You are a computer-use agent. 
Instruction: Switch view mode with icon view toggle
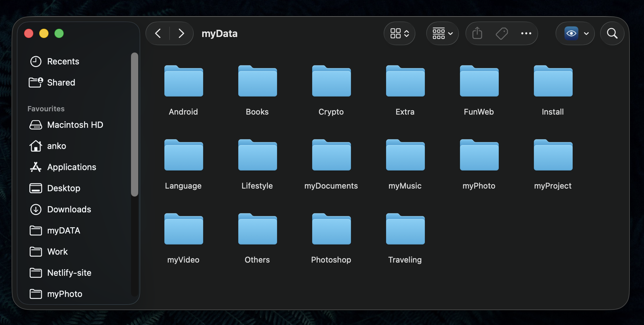click(400, 33)
